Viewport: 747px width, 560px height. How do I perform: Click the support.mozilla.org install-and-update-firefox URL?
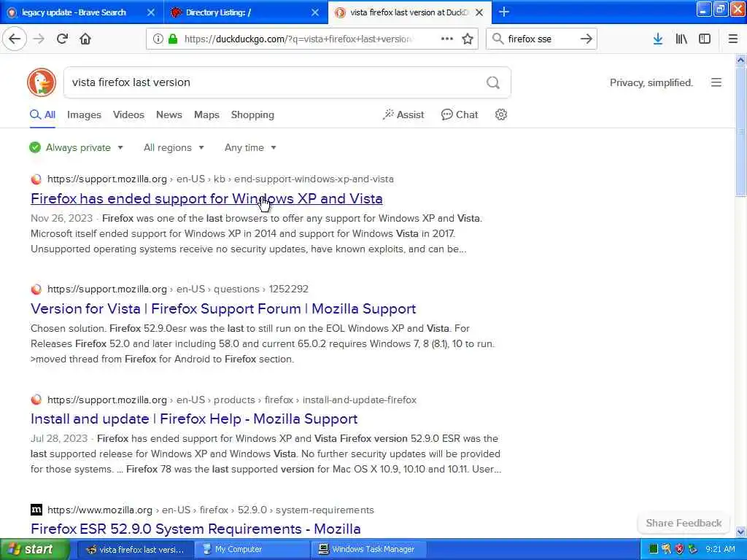pos(231,400)
